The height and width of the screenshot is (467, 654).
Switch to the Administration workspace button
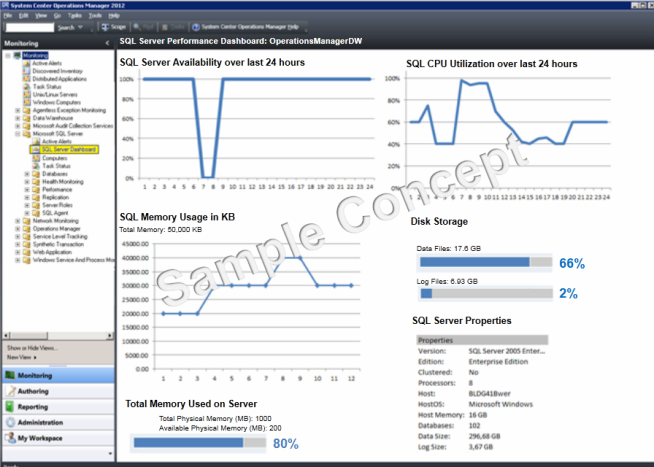point(58,422)
